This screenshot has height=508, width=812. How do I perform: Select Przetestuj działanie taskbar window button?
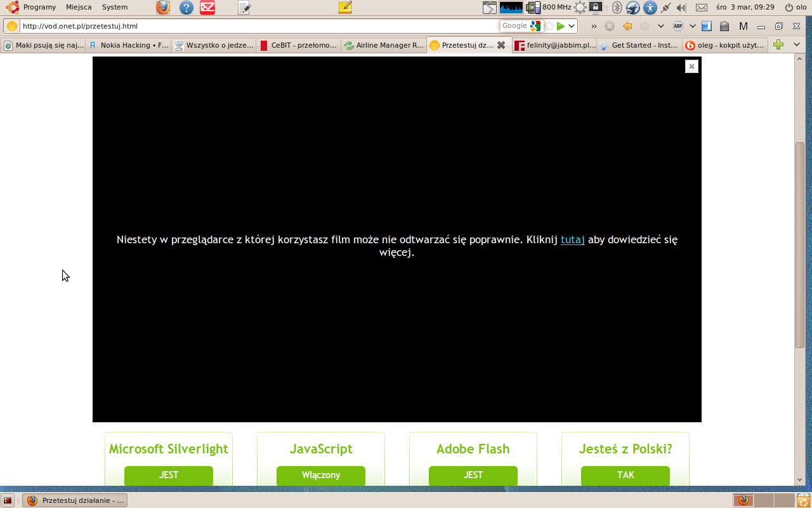tap(75, 500)
